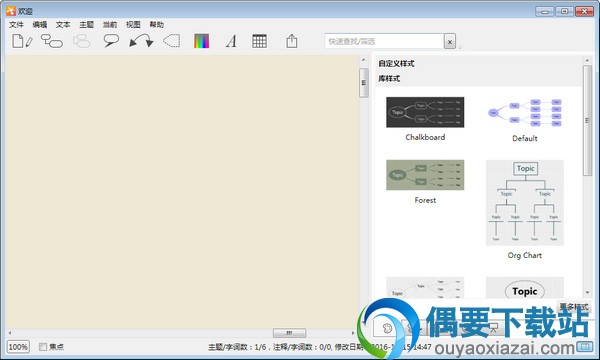600x360 pixels.
Task: Click the style panel scrollbar thumb
Action: point(587,121)
